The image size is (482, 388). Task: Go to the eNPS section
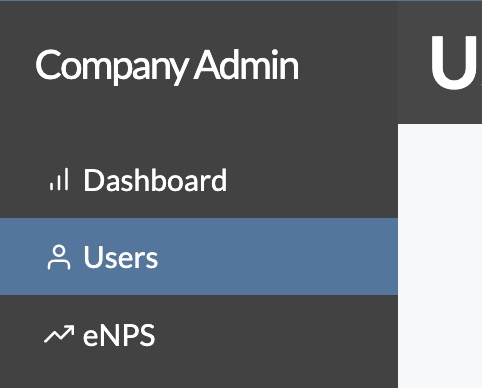[x=199, y=334]
